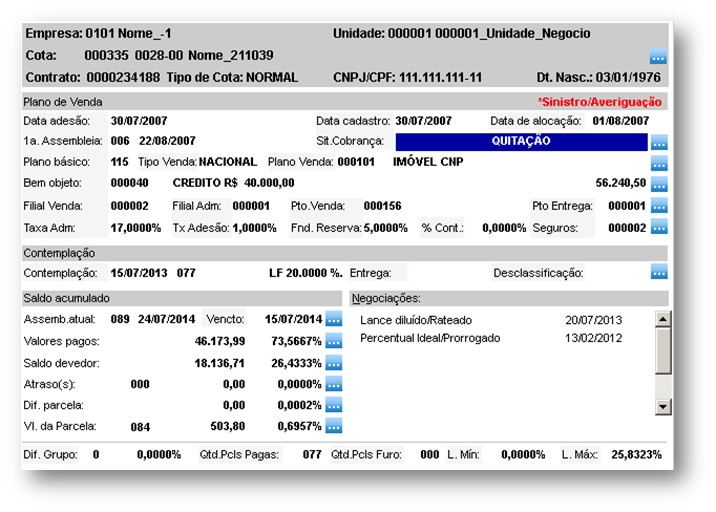Open details button beside Vencto 15/07/2014
716x512 pixels.
tap(334, 319)
